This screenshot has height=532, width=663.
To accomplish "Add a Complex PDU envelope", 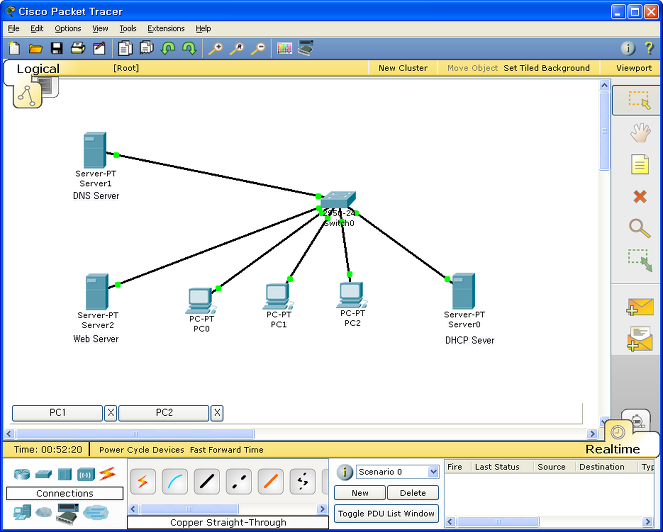I will pos(640,339).
